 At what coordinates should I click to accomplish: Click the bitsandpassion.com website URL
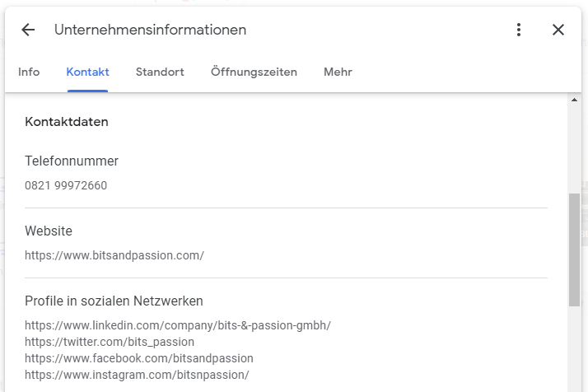click(114, 255)
